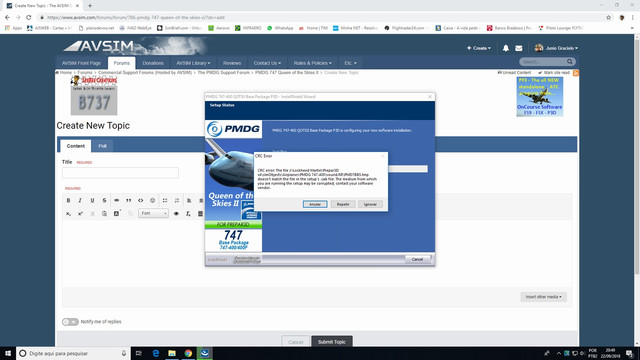The height and width of the screenshot is (360, 640).
Task: Open the emoticon picker
Action: tap(152, 200)
